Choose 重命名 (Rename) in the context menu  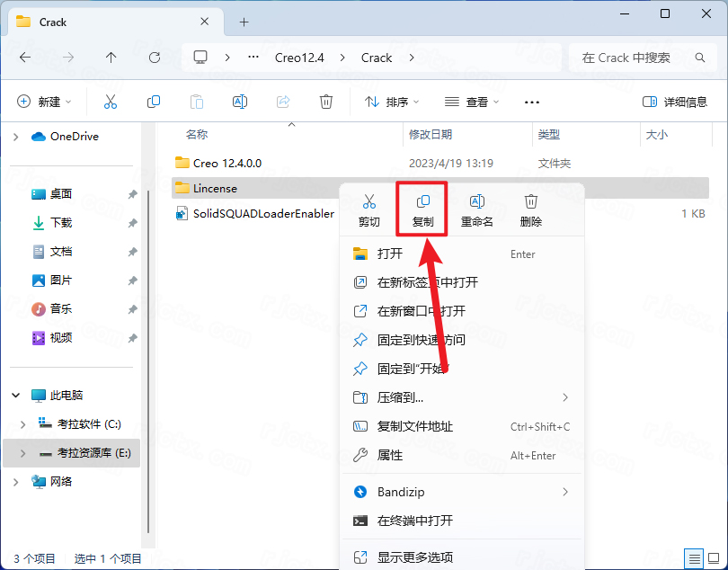pyautogui.click(x=477, y=210)
